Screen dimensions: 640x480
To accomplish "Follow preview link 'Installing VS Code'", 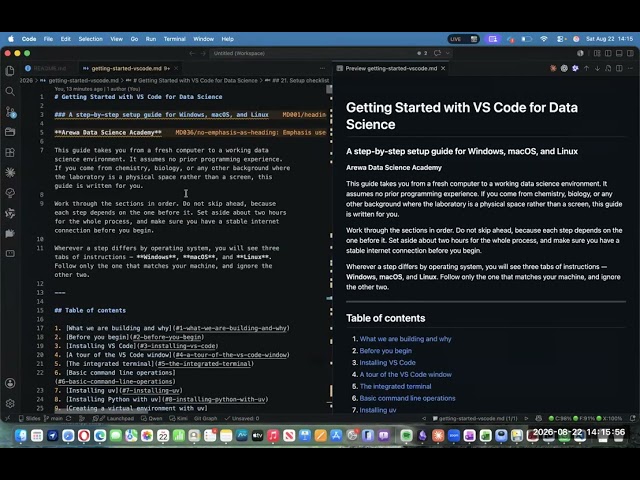I will [387, 362].
